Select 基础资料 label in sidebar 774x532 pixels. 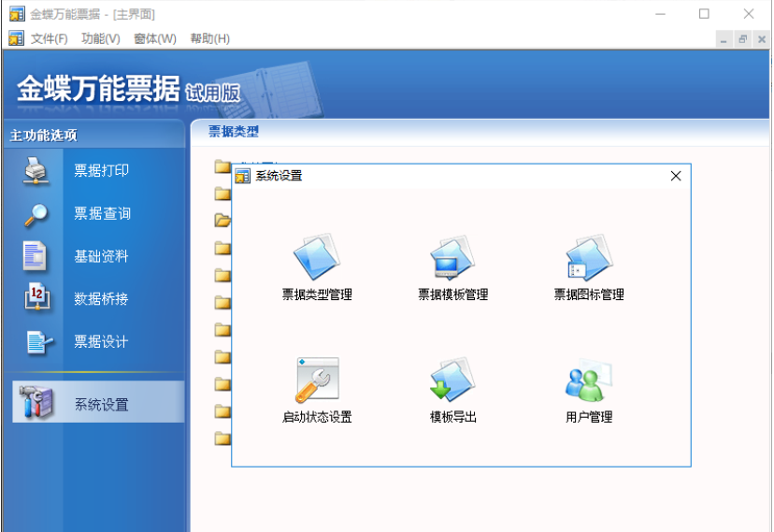(x=101, y=256)
